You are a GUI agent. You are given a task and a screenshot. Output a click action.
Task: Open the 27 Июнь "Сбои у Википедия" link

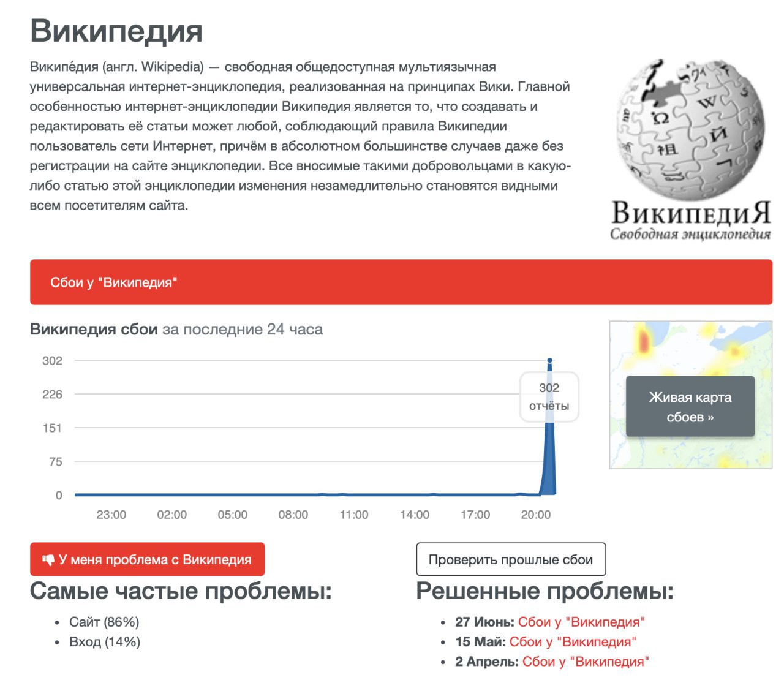[x=581, y=622]
